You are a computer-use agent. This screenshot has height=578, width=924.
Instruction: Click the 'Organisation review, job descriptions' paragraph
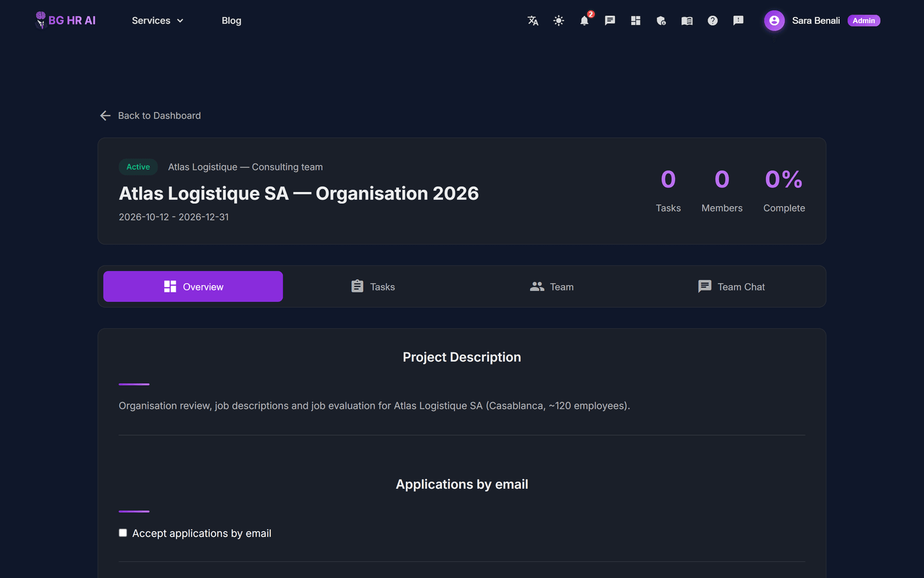pyautogui.click(x=374, y=406)
